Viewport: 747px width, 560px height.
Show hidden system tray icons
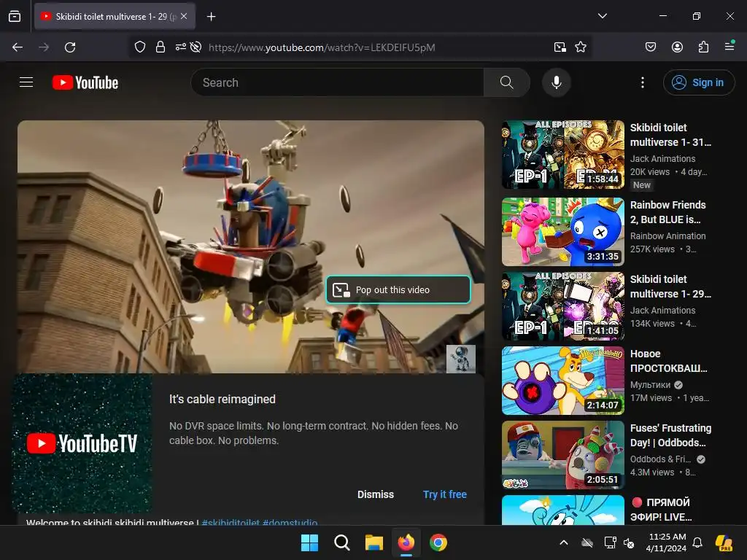(x=564, y=542)
